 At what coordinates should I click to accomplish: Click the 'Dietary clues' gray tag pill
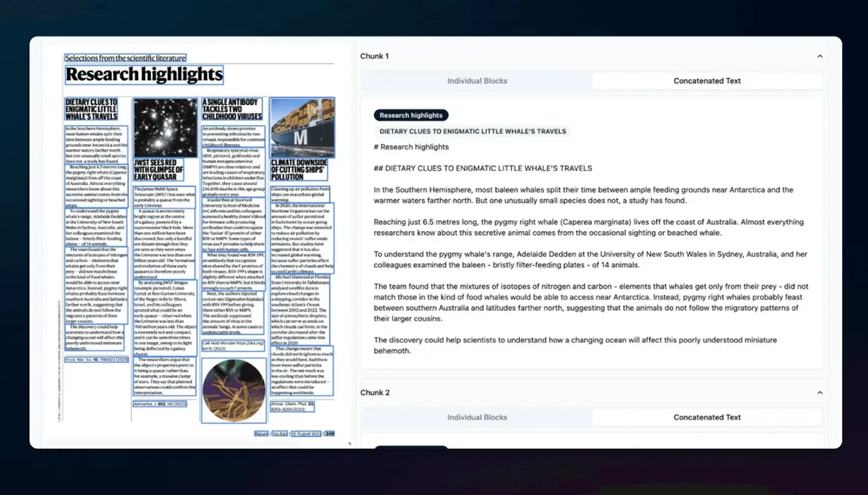472,132
